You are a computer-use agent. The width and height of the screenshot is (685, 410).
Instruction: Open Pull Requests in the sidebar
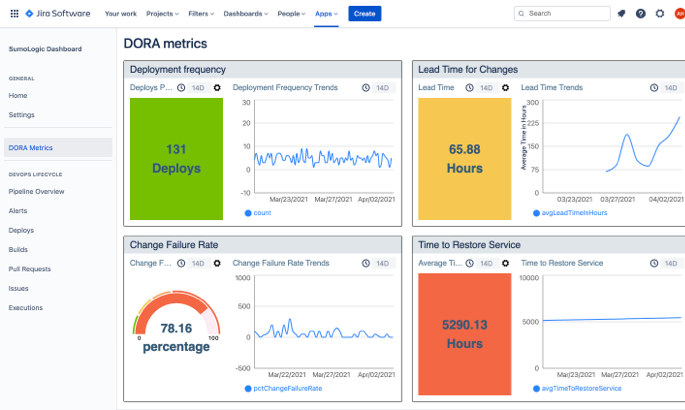[29, 269]
